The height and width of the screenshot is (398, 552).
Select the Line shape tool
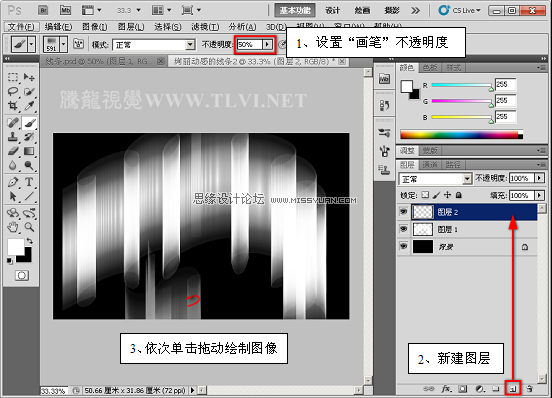29,196
